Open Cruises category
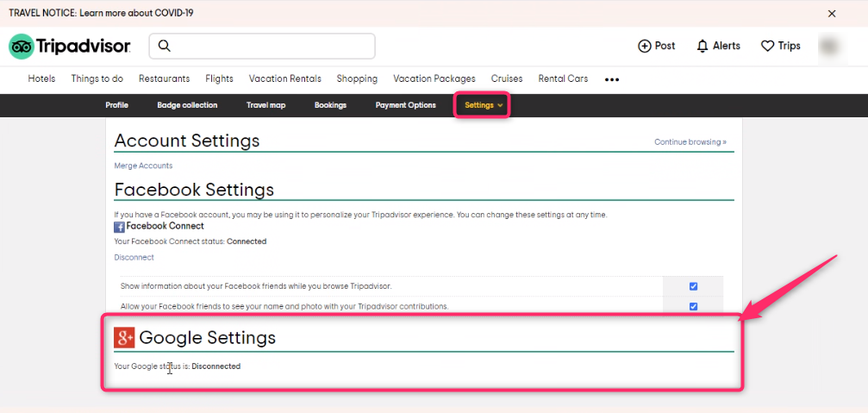 tap(507, 78)
